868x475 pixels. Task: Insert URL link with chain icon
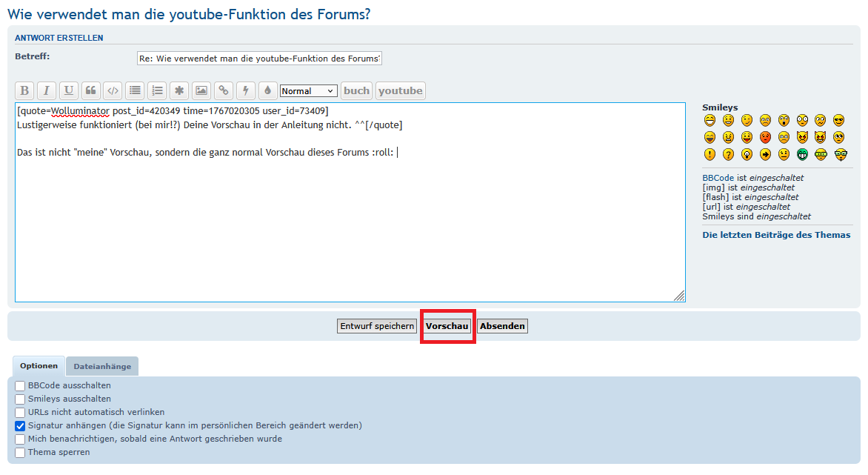coord(223,91)
